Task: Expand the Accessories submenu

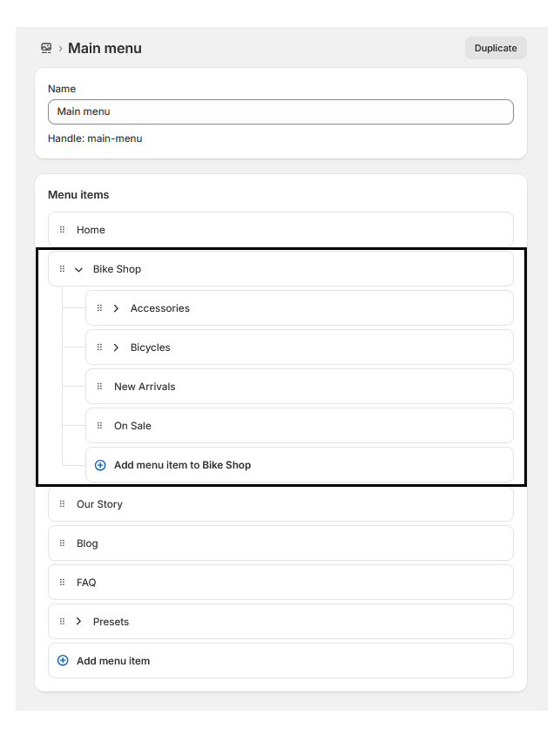Action: pyautogui.click(x=116, y=308)
